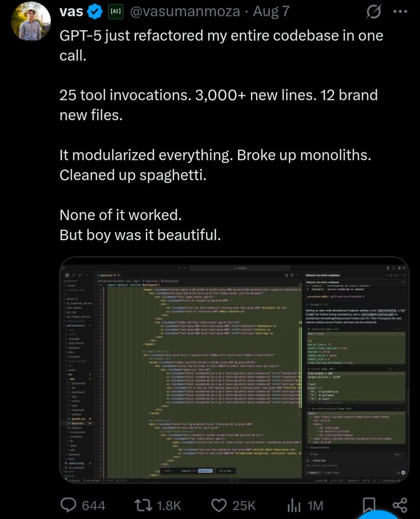Click the Grok explain-post icon
This screenshot has width=420, height=519.
(x=374, y=11)
